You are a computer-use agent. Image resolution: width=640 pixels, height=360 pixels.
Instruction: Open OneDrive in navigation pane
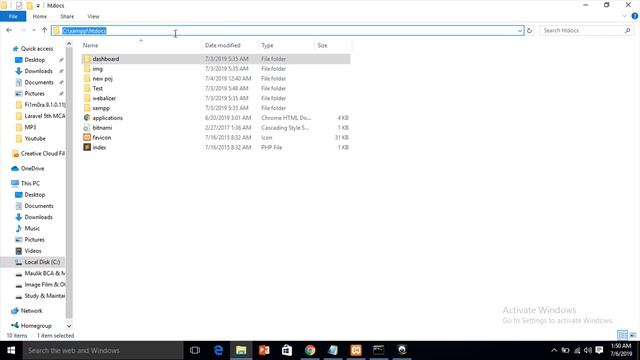32,168
